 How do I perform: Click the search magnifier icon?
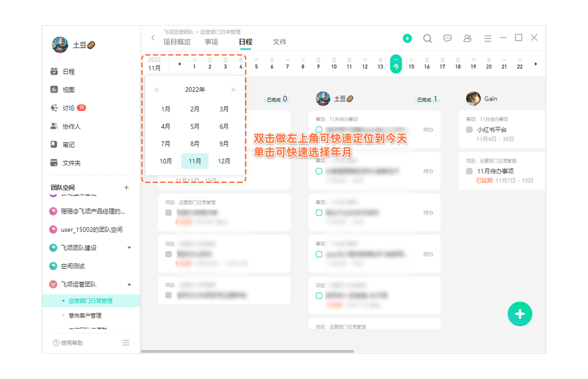(x=427, y=39)
